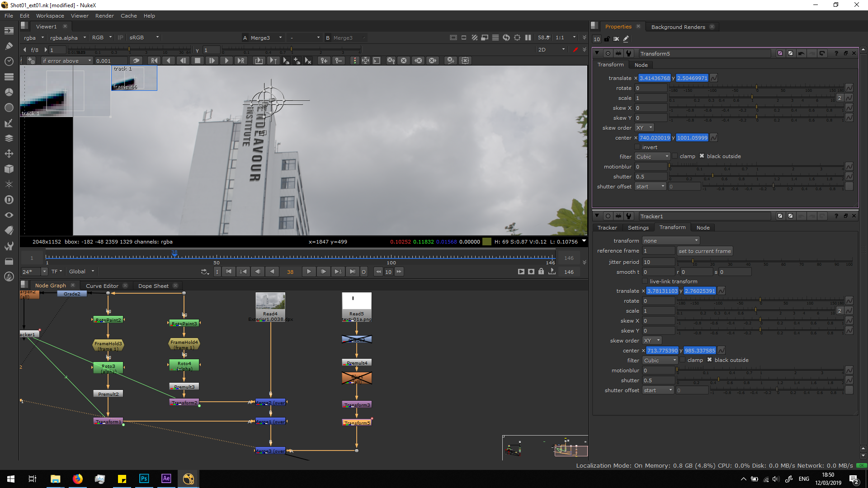This screenshot has width=868, height=488.
Task: Click the viewer pause updating icon
Action: pos(528,38)
